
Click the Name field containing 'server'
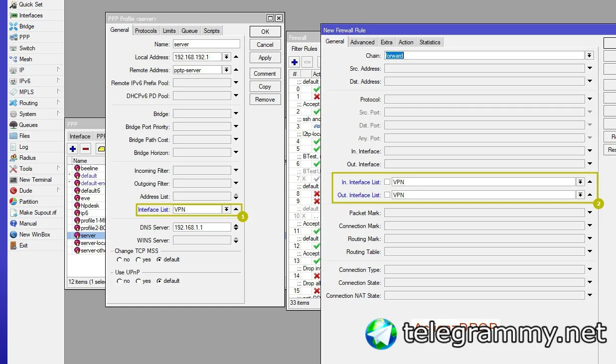(206, 44)
